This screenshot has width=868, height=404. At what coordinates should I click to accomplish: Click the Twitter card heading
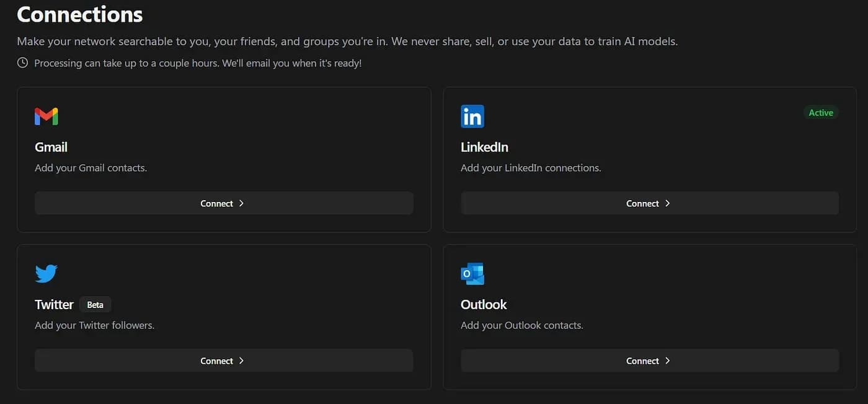54,304
